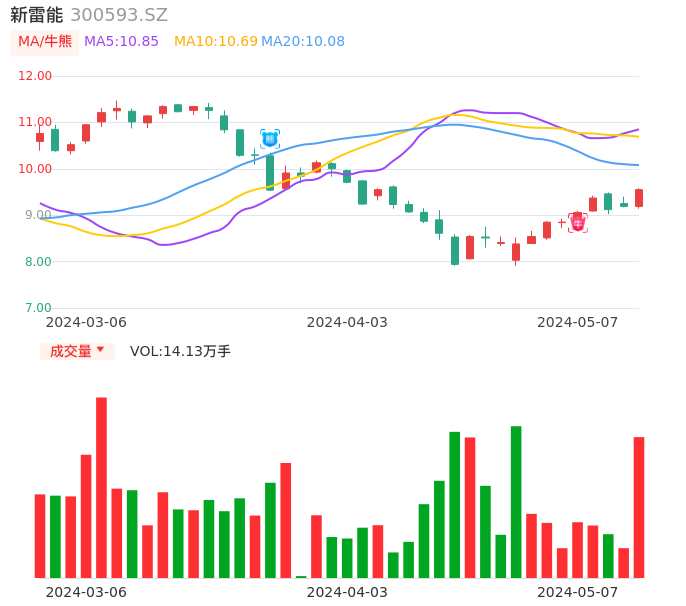Click the 2024-04-03 date label under the price chart
Image resolution: width=686 pixels, height=606 pixels.
[x=347, y=322]
